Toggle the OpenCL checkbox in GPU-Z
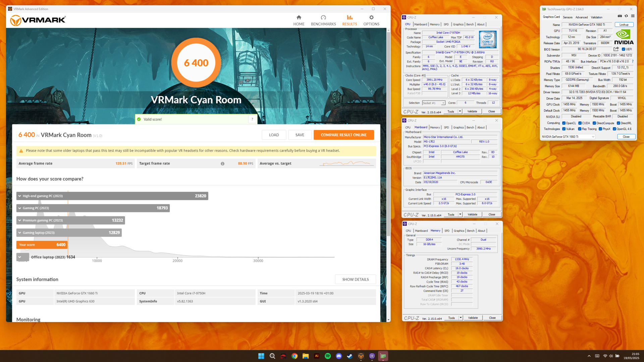644x362 pixels. [x=564, y=123]
